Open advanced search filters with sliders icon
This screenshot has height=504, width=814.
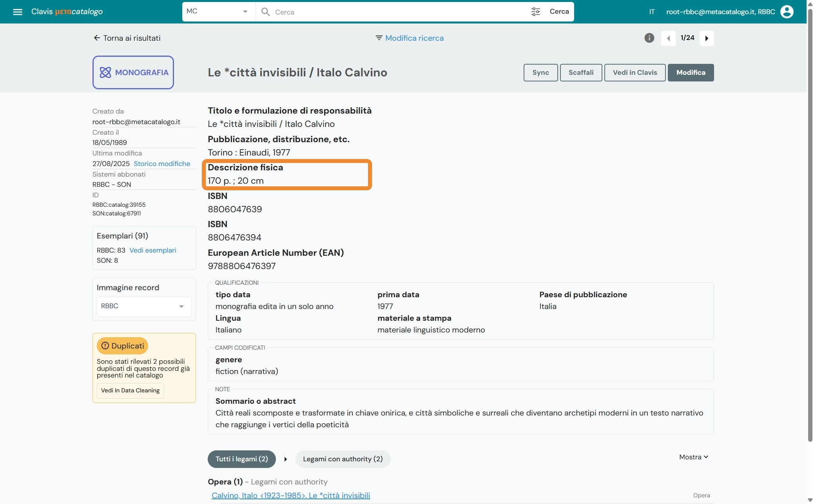[x=536, y=11]
